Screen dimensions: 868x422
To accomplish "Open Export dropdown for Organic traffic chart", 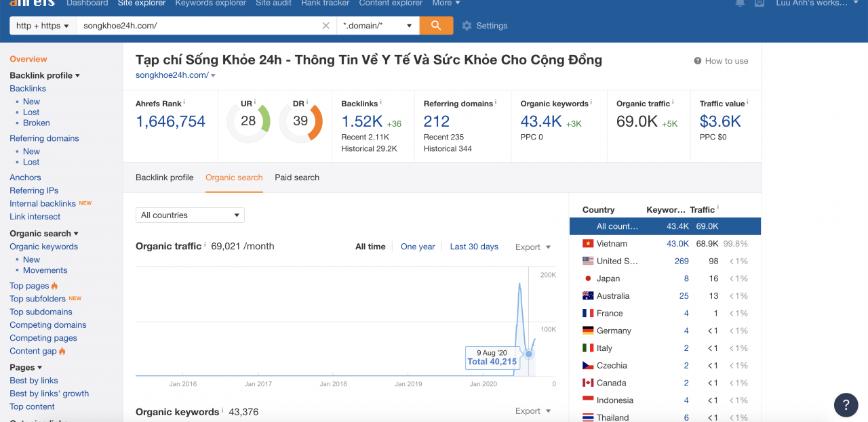I will click(x=533, y=247).
